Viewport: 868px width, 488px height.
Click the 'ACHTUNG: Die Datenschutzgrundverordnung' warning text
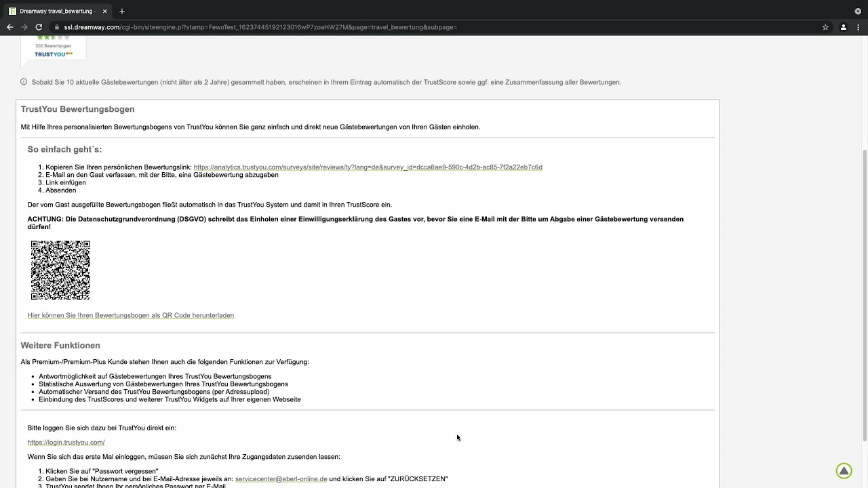[355, 223]
